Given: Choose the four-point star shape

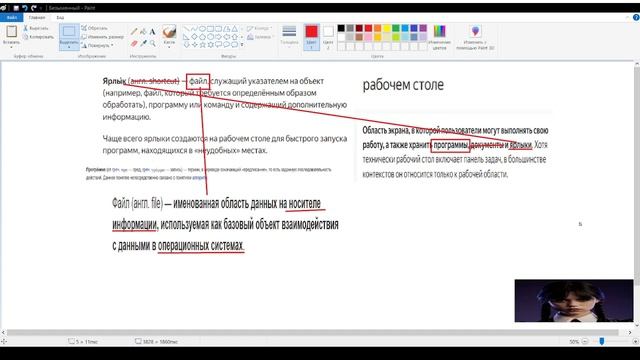Looking at the screenshot, I should pyautogui.click(x=194, y=44).
